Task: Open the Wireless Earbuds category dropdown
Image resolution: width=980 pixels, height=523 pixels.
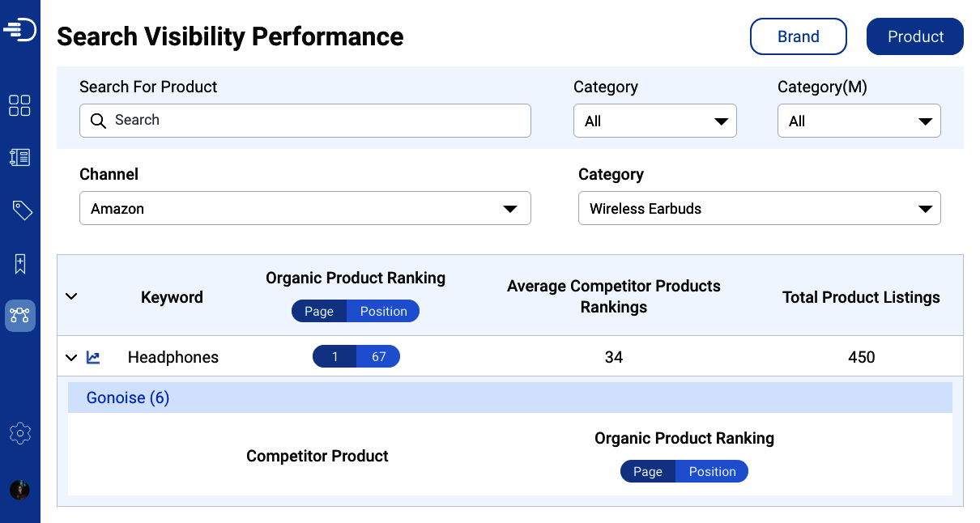Action: 759,208
